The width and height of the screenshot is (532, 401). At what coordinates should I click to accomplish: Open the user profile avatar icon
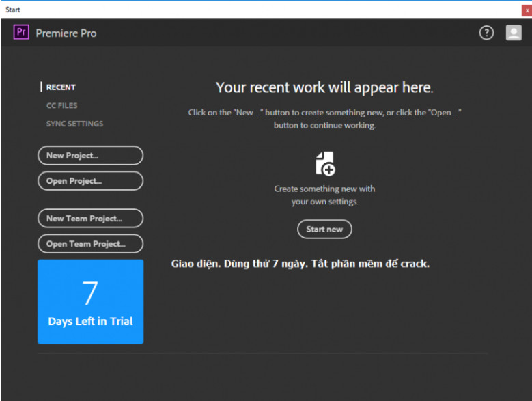click(514, 33)
